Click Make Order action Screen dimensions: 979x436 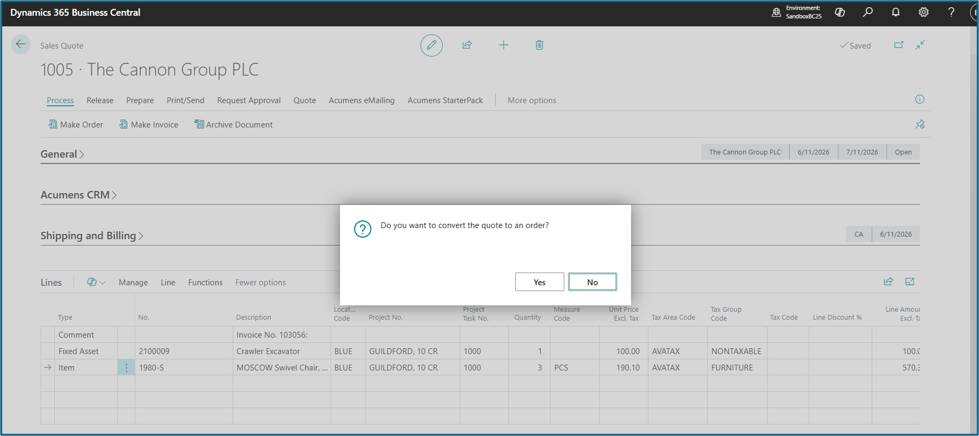pos(76,125)
